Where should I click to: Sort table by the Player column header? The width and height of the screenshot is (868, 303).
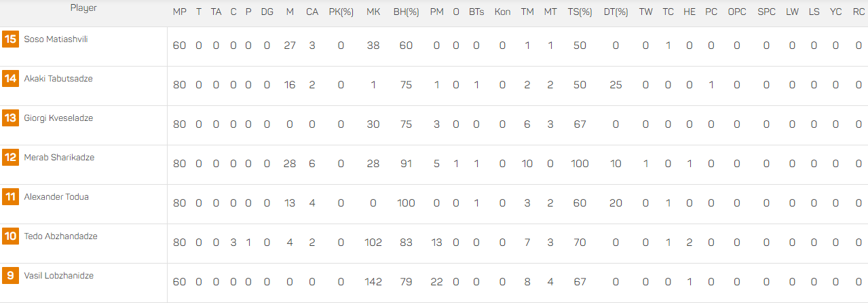[83, 8]
